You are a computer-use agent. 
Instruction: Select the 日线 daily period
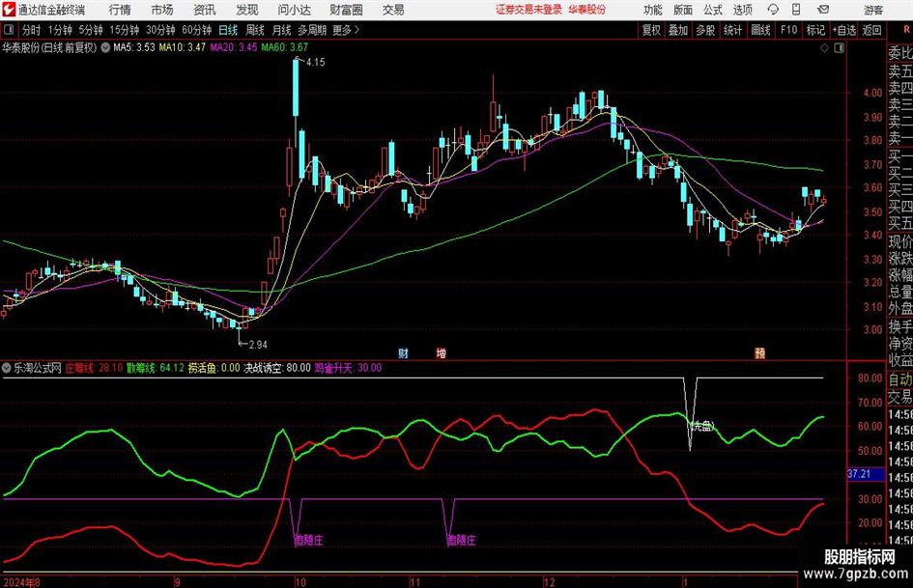click(228, 30)
